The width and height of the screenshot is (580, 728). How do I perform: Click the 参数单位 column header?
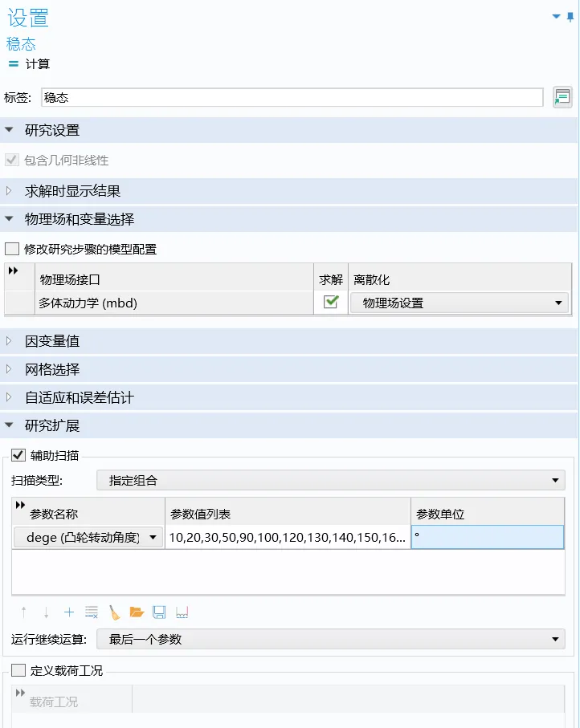(x=488, y=511)
